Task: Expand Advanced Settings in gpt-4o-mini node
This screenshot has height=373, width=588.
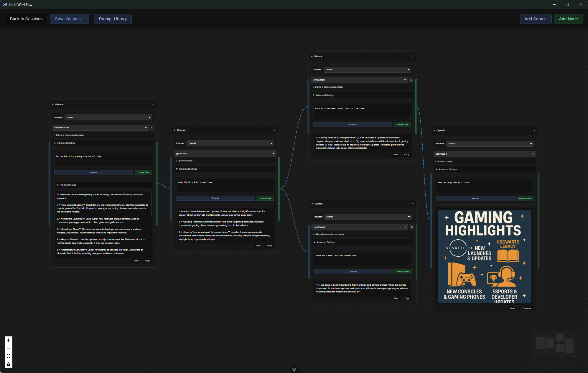Action: [188, 169]
